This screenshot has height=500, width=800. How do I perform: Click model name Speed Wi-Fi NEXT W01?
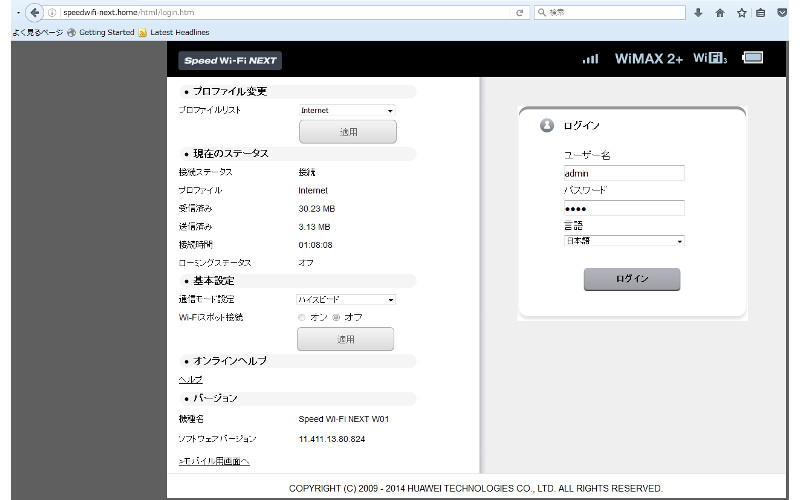343,419
